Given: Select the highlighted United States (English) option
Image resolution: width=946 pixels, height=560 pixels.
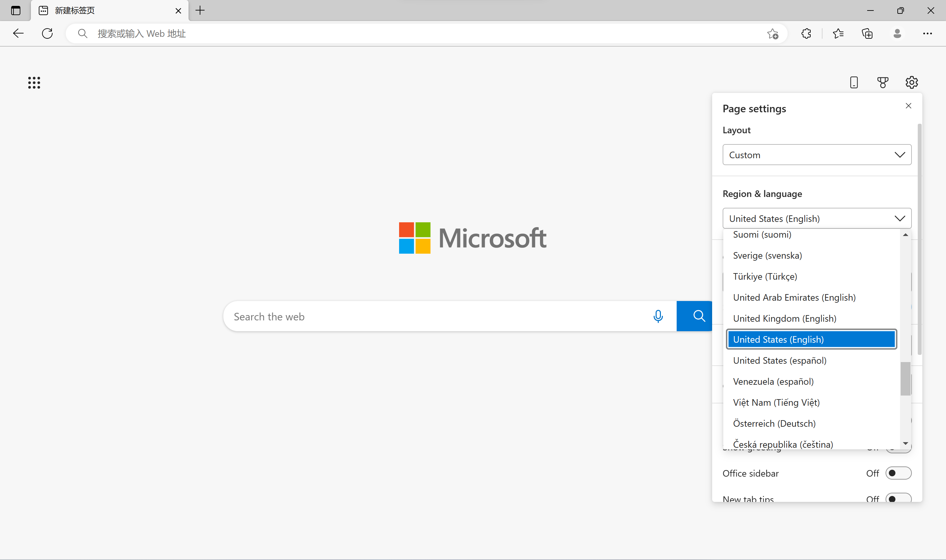Looking at the screenshot, I should (x=811, y=340).
